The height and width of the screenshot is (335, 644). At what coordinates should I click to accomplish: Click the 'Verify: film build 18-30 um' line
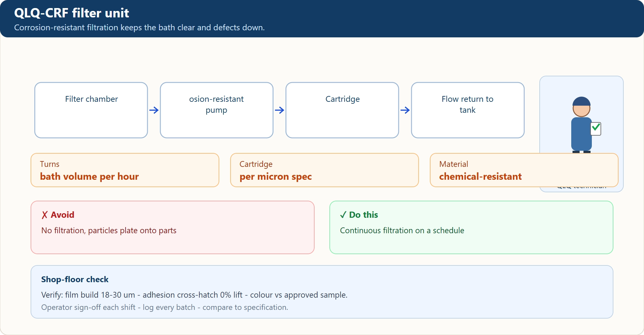[194, 295]
